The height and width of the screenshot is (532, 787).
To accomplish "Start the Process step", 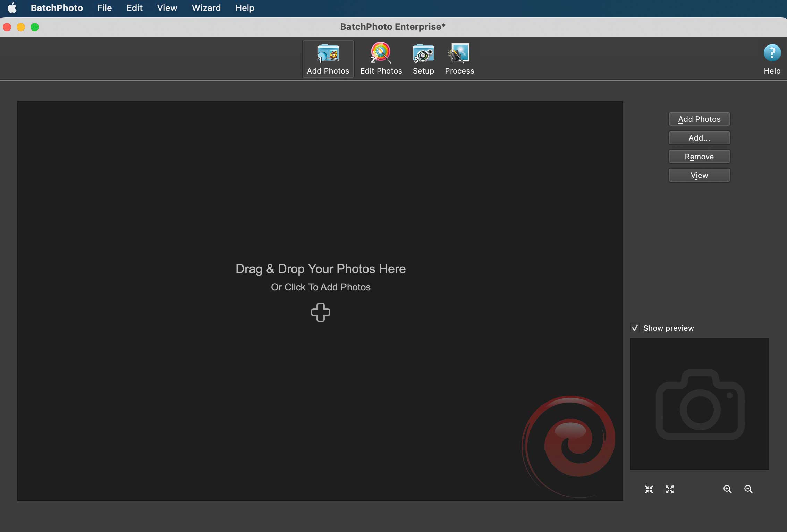I will pos(459,59).
